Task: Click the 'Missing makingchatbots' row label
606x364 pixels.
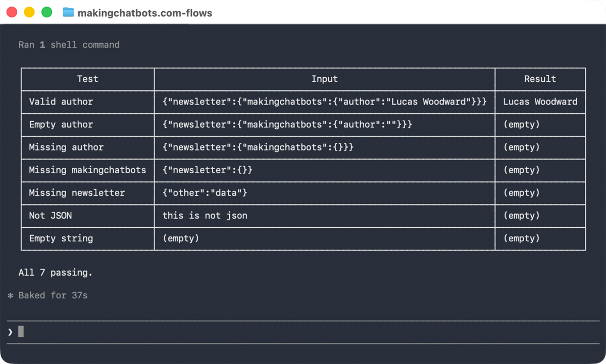Action: (x=87, y=170)
